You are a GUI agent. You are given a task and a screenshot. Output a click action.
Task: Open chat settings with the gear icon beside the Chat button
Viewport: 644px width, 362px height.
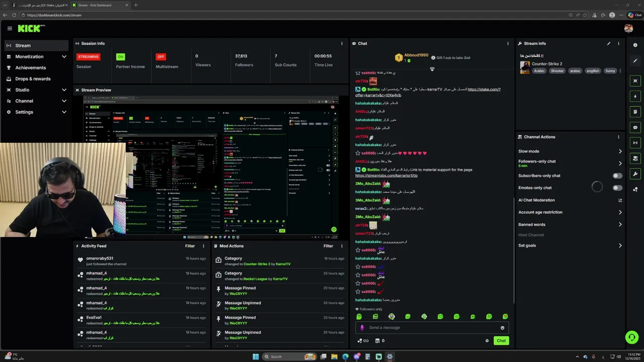click(487, 340)
